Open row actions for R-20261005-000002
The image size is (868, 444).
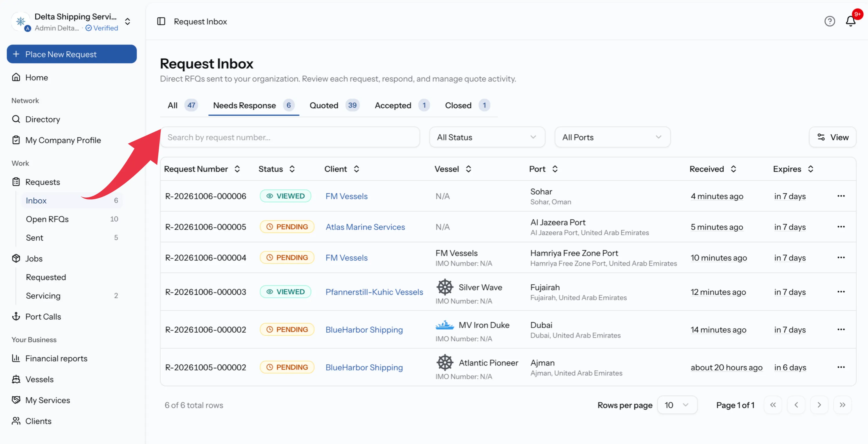(x=841, y=367)
